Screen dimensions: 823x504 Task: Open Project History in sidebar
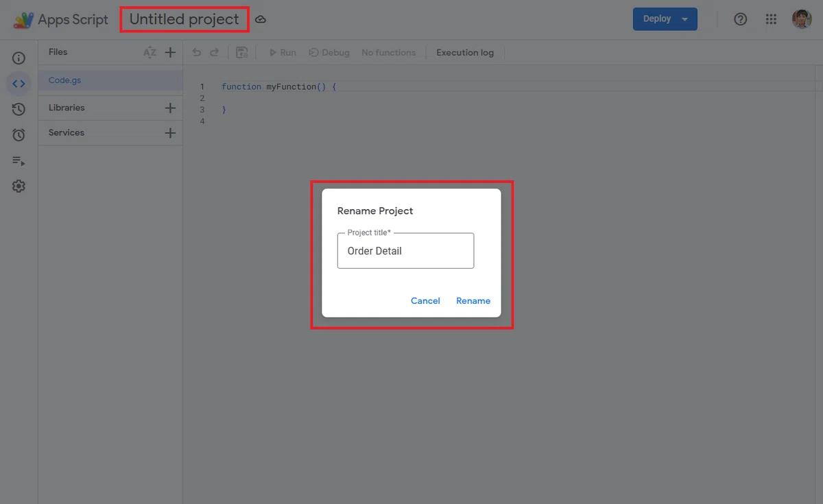pos(19,109)
